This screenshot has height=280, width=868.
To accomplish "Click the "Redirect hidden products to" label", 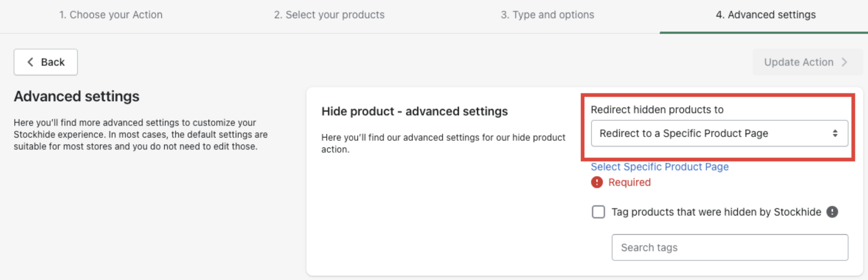I will pos(657,110).
